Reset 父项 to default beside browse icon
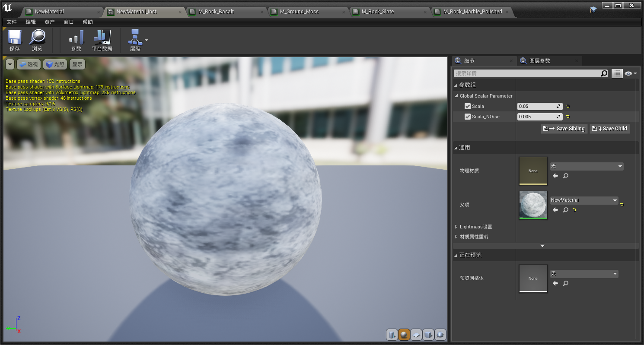This screenshot has width=644, height=345. pos(574,210)
